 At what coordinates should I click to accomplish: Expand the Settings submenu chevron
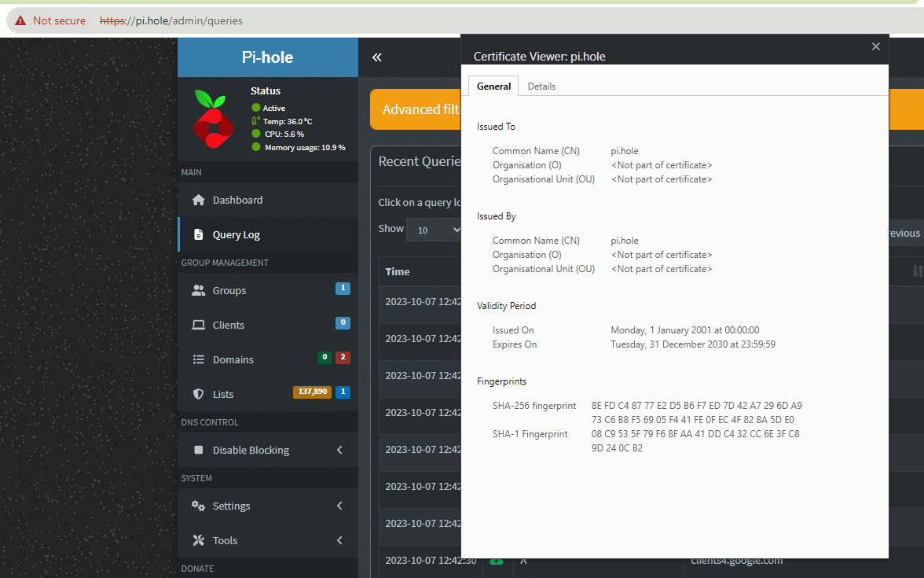(x=339, y=506)
